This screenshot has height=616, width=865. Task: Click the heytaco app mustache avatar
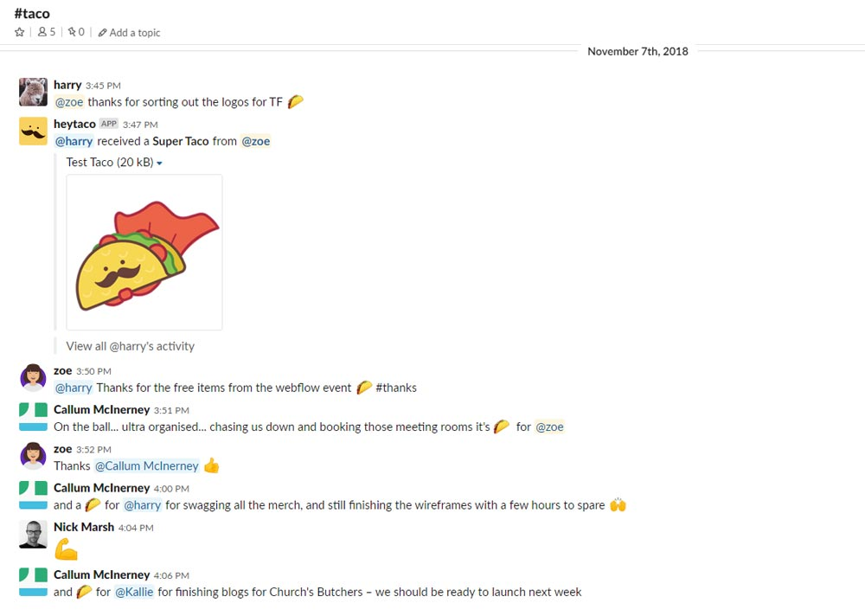(33, 132)
